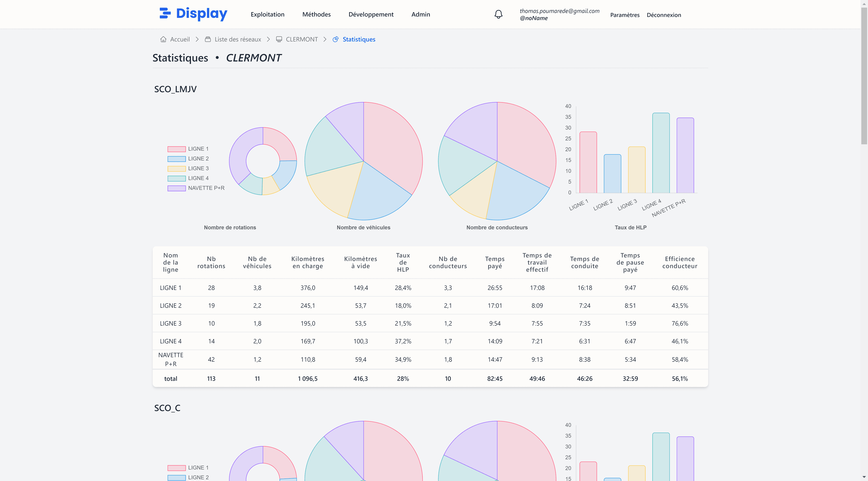Click the 42 rotations cell for NAVETTE P+R
Viewport: 868px width, 481px height.
point(211,359)
